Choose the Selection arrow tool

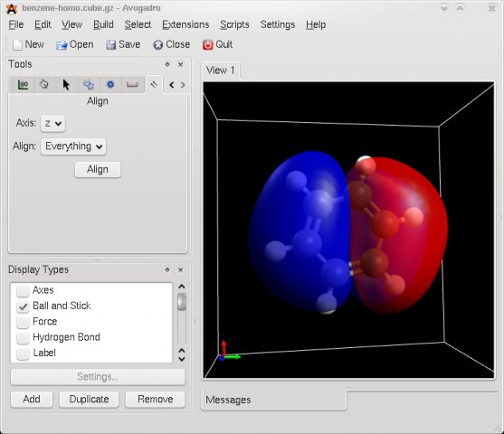pos(66,85)
